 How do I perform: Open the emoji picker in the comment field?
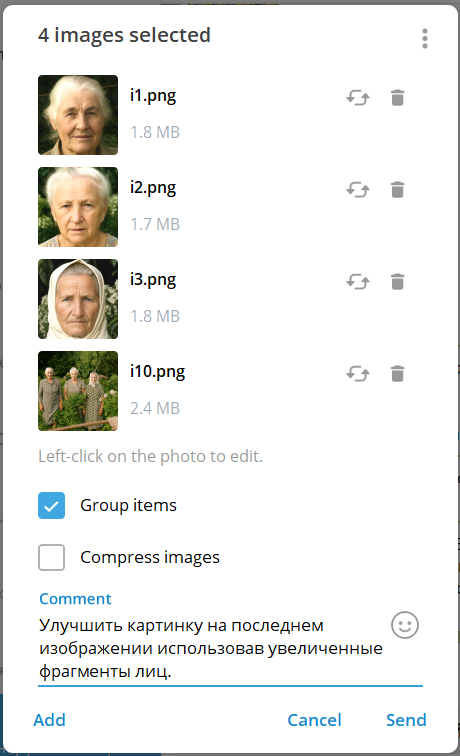click(x=405, y=625)
